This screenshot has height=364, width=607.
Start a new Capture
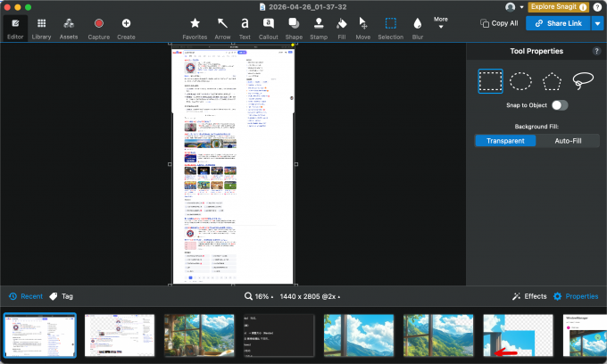point(99,29)
